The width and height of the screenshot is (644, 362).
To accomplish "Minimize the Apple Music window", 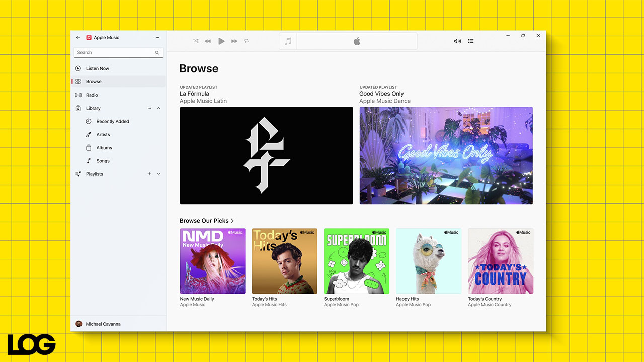I will [x=508, y=36].
